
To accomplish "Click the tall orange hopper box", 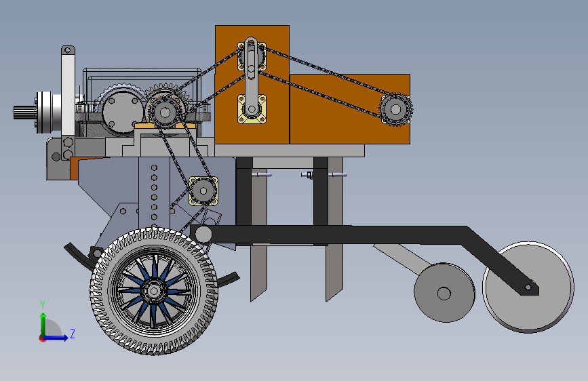I will pyautogui.click(x=252, y=85).
